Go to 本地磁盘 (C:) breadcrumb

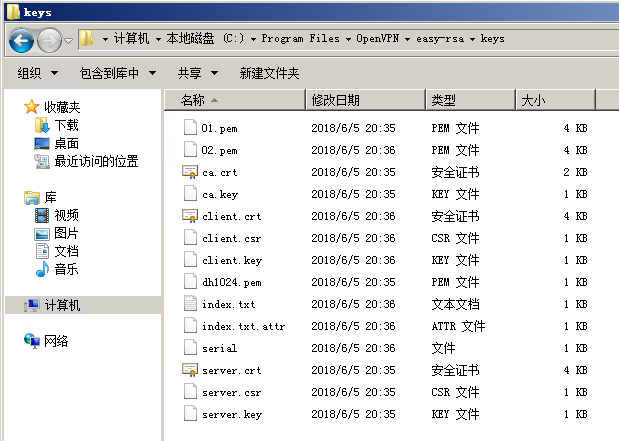click(x=206, y=39)
